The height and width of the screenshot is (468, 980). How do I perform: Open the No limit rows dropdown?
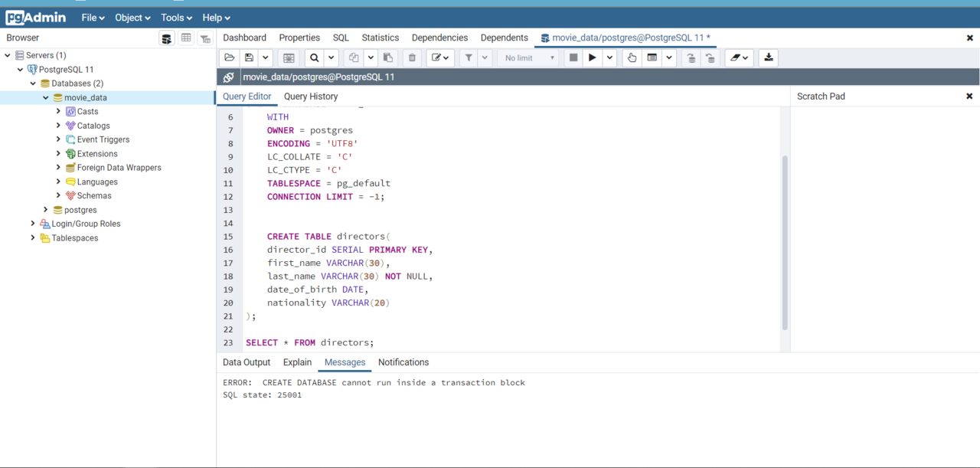point(529,58)
